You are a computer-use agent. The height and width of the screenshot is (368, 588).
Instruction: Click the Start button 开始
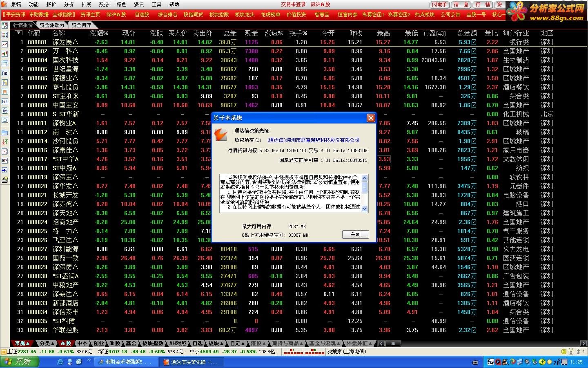[19, 362]
